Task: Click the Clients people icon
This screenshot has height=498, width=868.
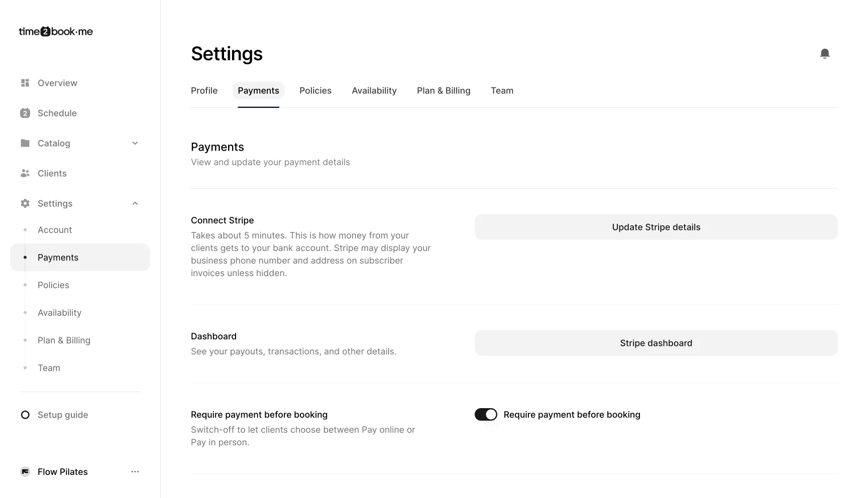Action: tap(25, 173)
